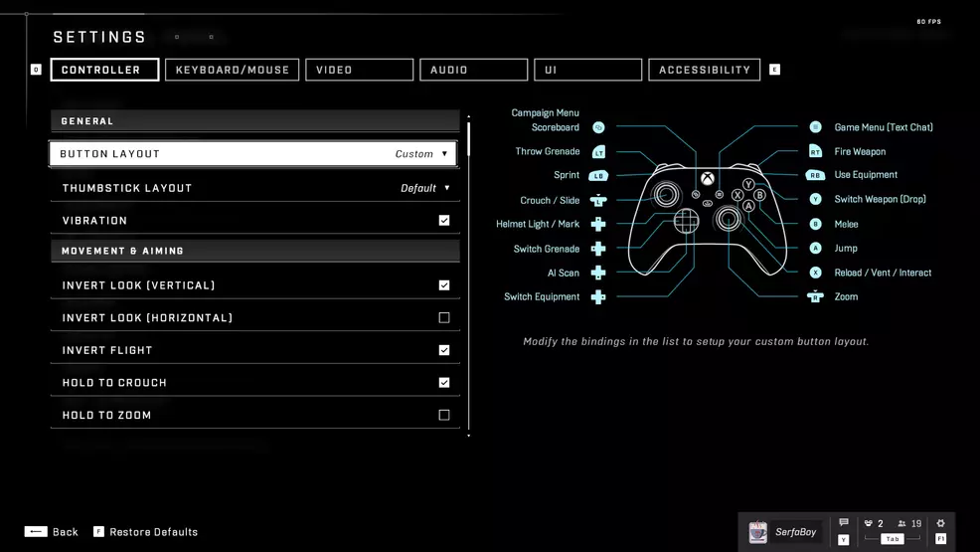The height and width of the screenshot is (552, 980).
Task: Expand the Thumbstick Layout dropdown
Action: click(253, 188)
